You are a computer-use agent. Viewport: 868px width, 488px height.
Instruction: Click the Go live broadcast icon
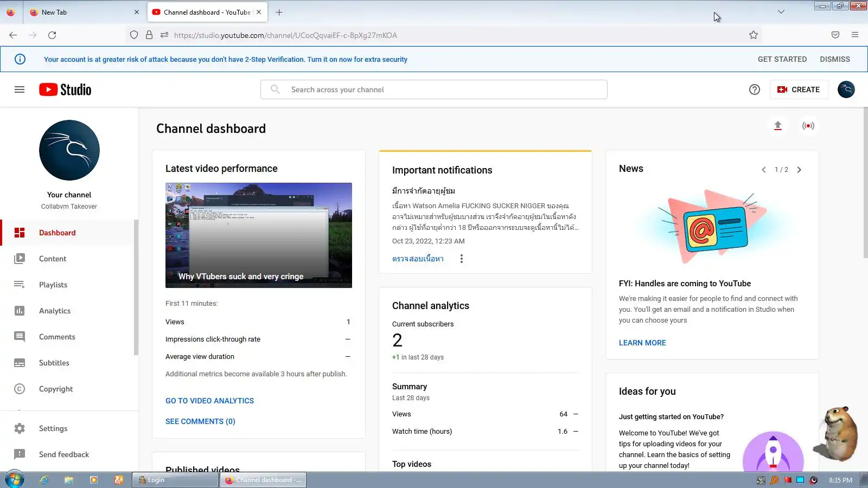[x=808, y=126]
